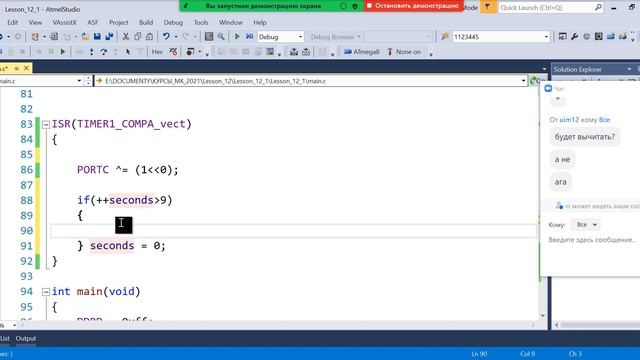Click the Paste icon in toolbar
640x360 pixels.
[149, 37]
